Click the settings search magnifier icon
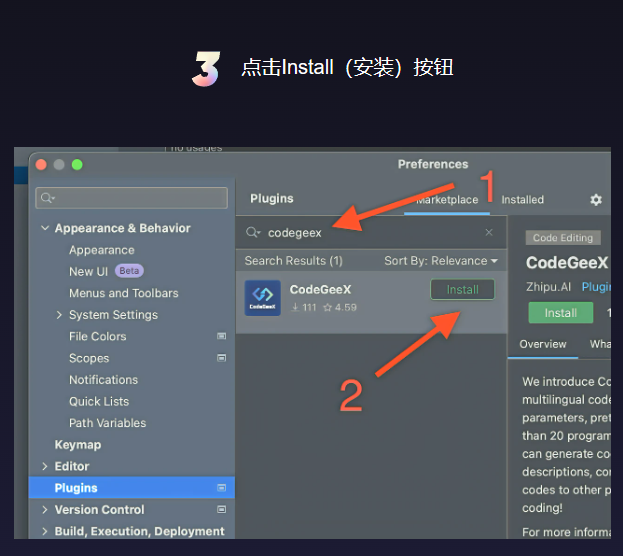The image size is (623, 556). click(48, 198)
